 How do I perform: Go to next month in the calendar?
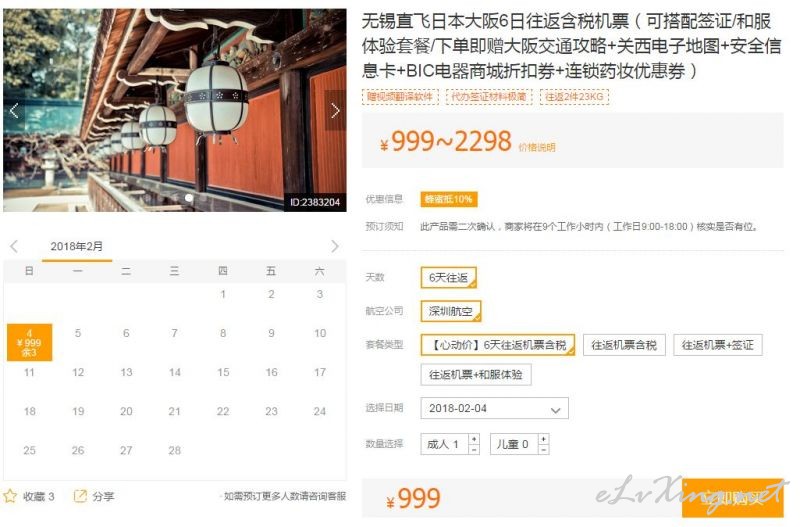click(335, 246)
